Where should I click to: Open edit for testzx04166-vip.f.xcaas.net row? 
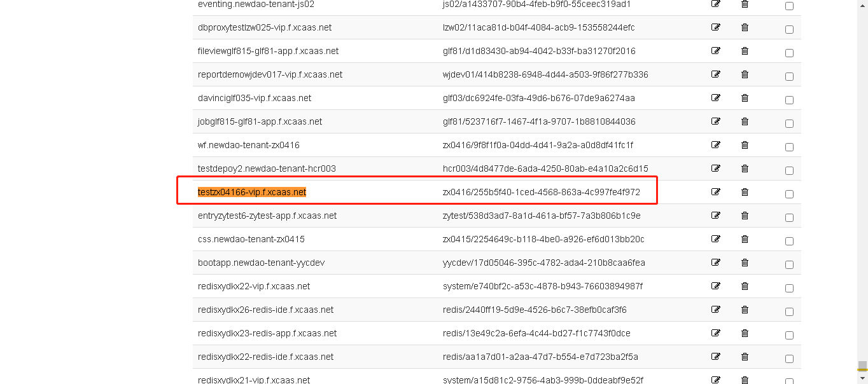[716, 192]
